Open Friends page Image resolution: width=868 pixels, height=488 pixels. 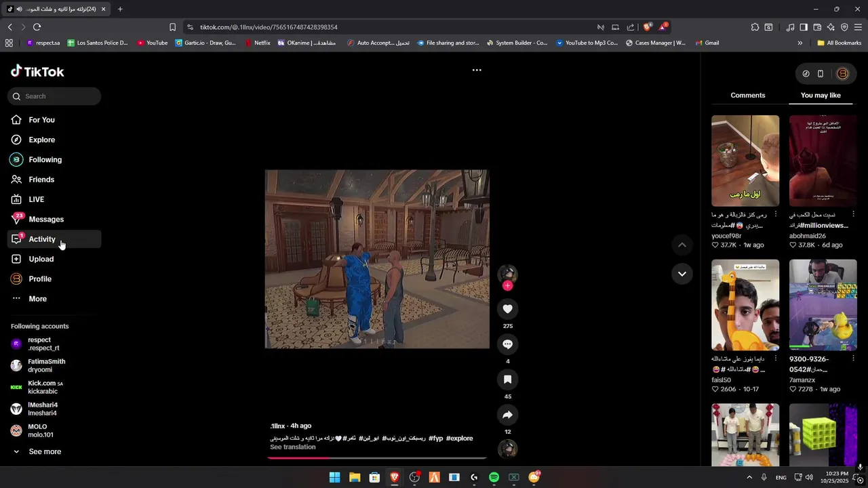(54, 180)
